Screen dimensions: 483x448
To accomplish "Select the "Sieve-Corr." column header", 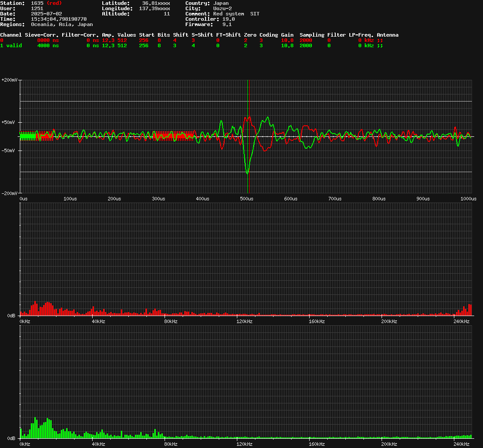I will click(x=41, y=35).
